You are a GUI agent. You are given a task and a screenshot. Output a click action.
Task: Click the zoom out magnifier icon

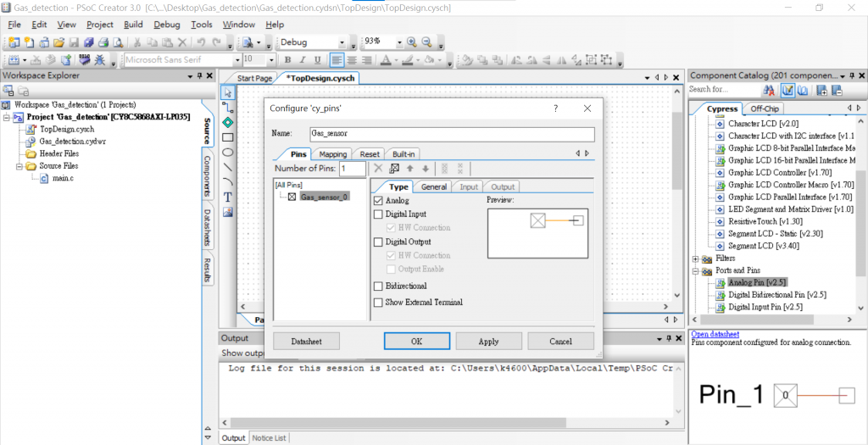(427, 42)
